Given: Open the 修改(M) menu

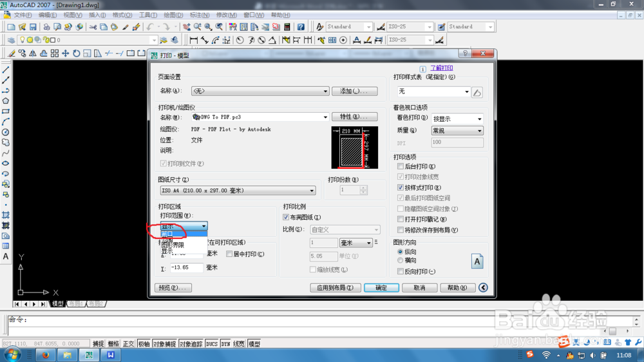Looking at the screenshot, I should (226, 15).
